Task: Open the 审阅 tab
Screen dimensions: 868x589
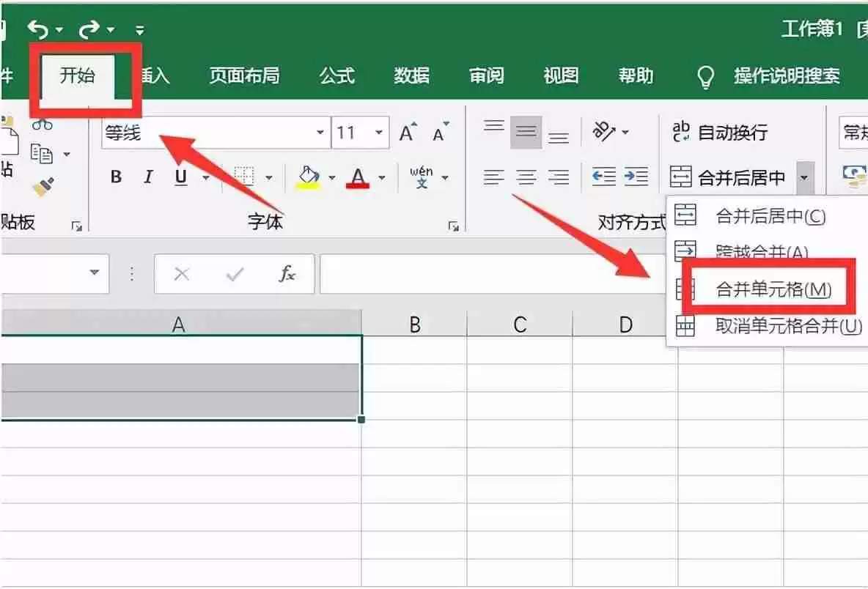Action: point(486,75)
